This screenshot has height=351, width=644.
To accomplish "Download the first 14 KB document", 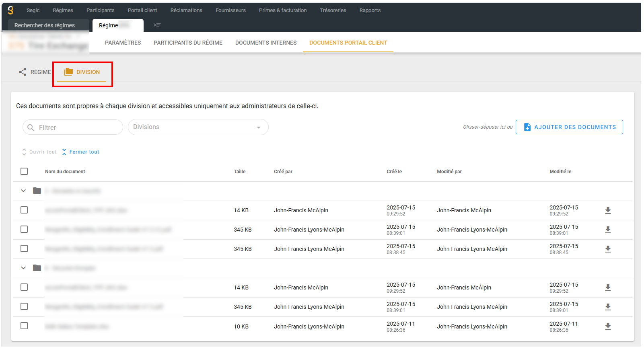I will (x=608, y=210).
